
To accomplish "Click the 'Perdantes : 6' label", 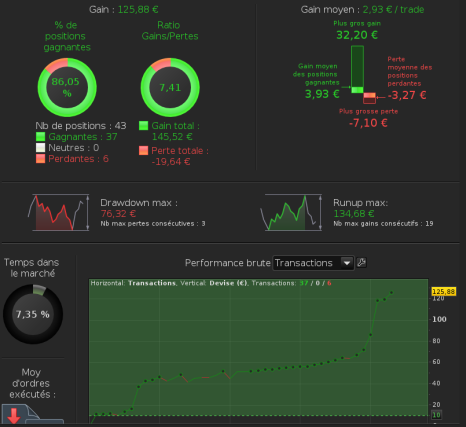I will (x=78, y=159).
